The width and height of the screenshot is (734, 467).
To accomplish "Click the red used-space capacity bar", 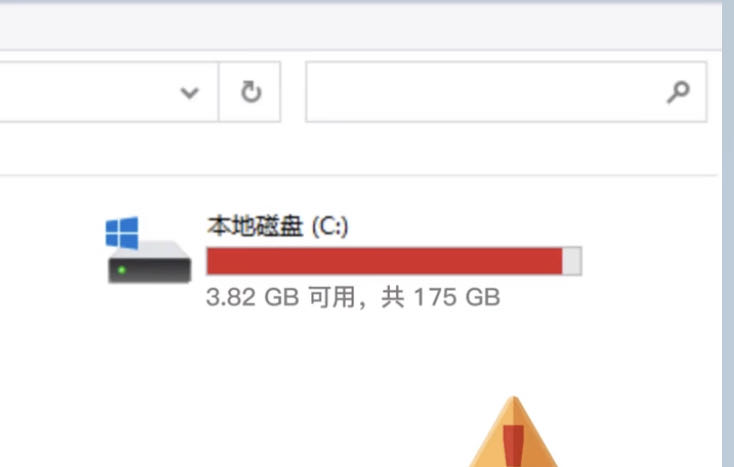I will point(384,261).
